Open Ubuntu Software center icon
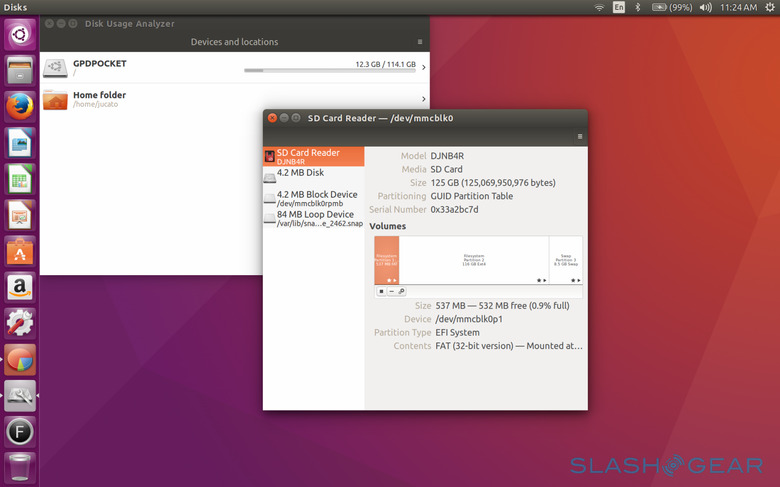This screenshot has height=487, width=780. [20, 251]
